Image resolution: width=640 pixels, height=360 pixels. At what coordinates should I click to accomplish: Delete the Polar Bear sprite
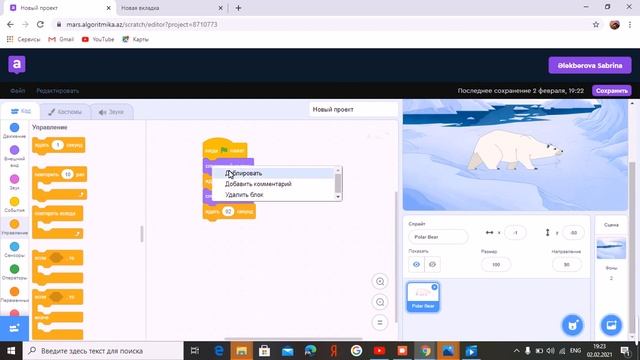point(434,287)
